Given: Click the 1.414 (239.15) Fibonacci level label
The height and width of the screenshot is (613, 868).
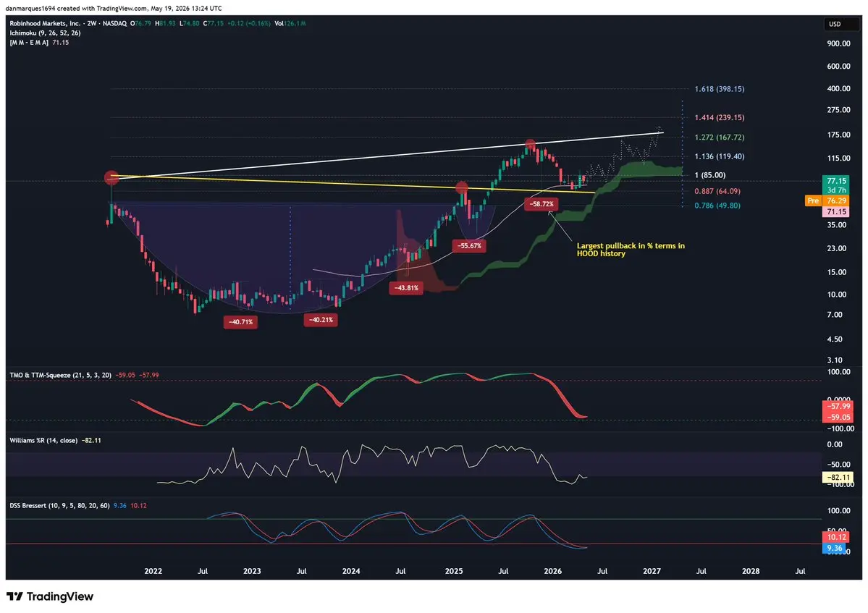Looking at the screenshot, I should [x=720, y=117].
